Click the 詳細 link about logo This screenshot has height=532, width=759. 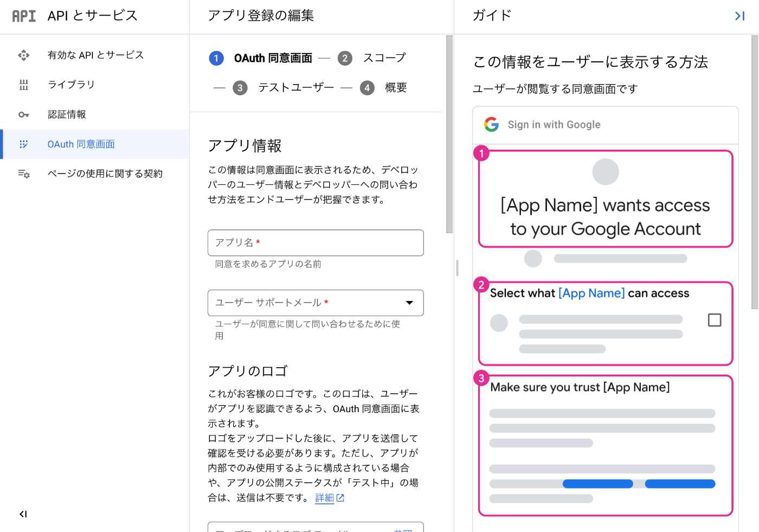pos(324,498)
